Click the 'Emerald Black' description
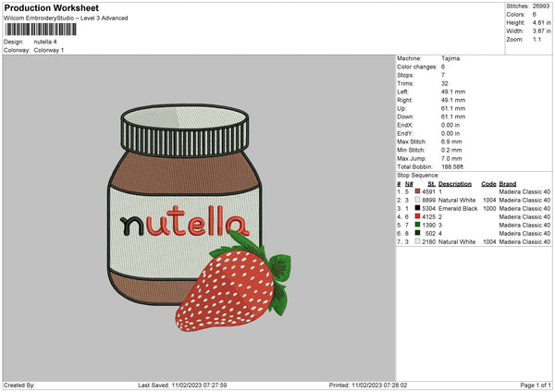The width and height of the screenshot is (555, 392). click(x=458, y=208)
